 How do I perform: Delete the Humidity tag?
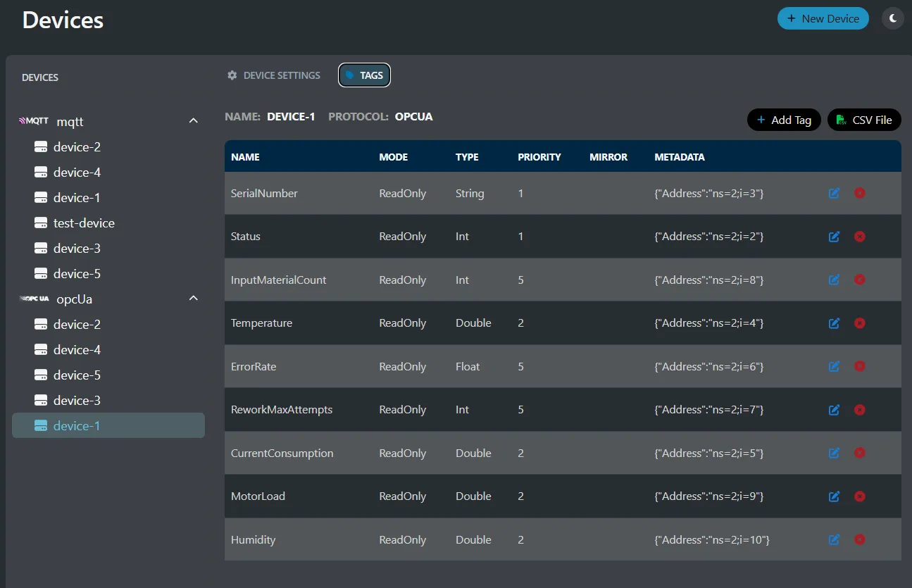pyautogui.click(x=860, y=539)
